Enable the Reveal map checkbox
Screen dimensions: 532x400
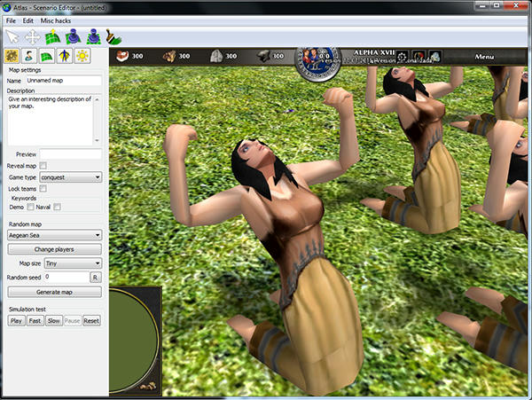[x=43, y=166]
